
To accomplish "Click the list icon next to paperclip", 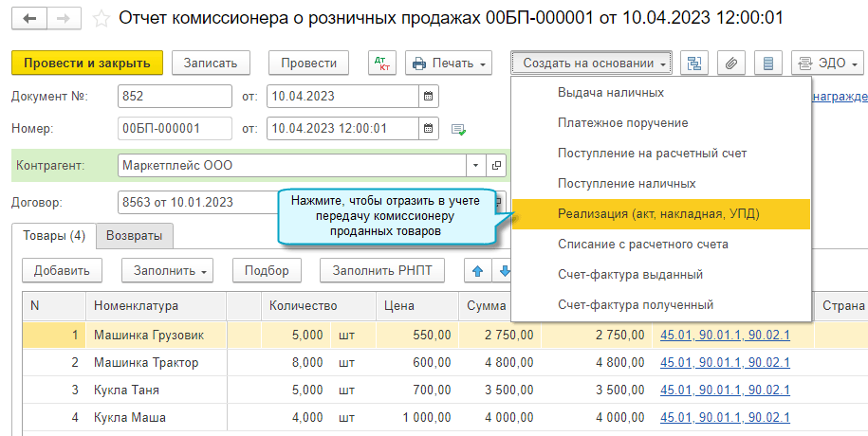I will point(767,64).
